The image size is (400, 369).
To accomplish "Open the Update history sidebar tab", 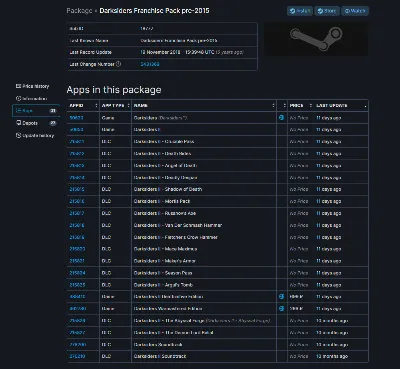I will click(x=35, y=136).
